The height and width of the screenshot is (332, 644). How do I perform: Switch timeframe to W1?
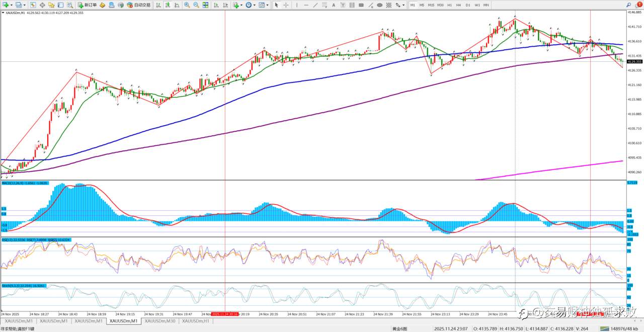(477, 5)
